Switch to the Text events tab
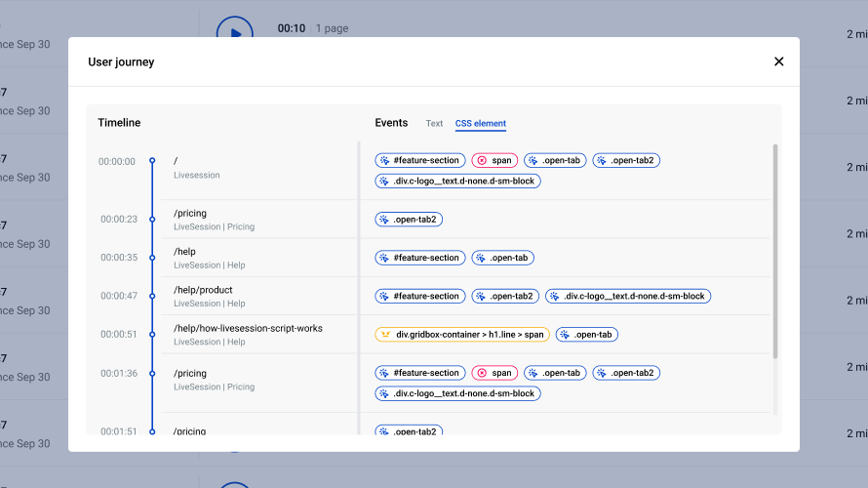The image size is (868, 488). [434, 124]
